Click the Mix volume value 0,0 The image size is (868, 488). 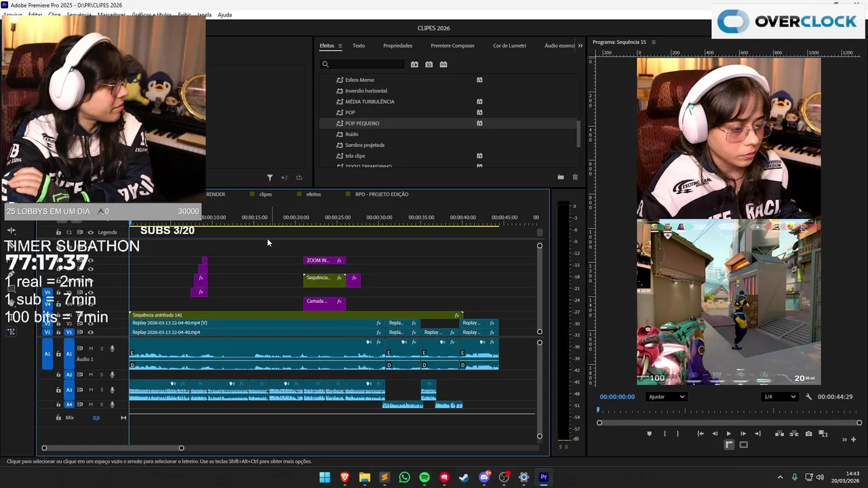click(96, 418)
